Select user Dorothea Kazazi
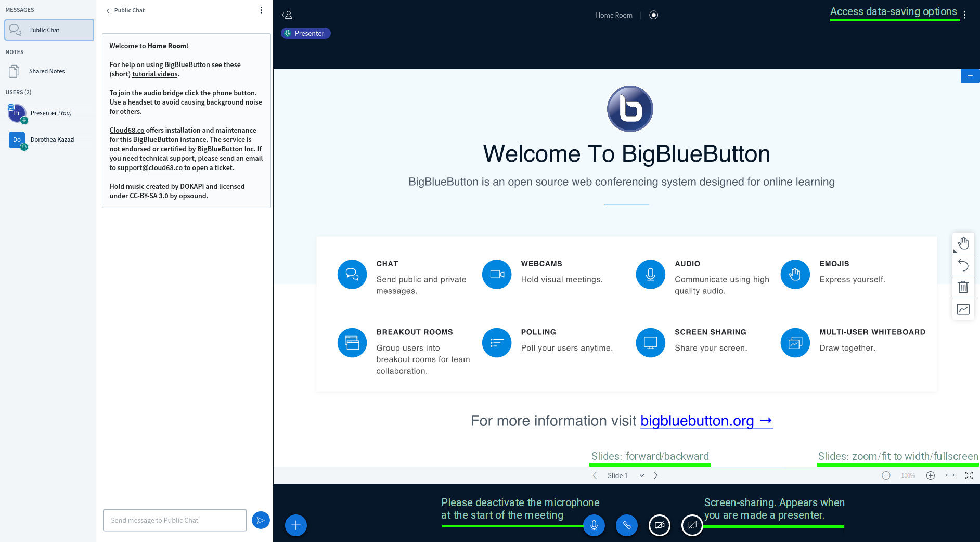Viewport: 980px width, 542px height. pos(49,139)
